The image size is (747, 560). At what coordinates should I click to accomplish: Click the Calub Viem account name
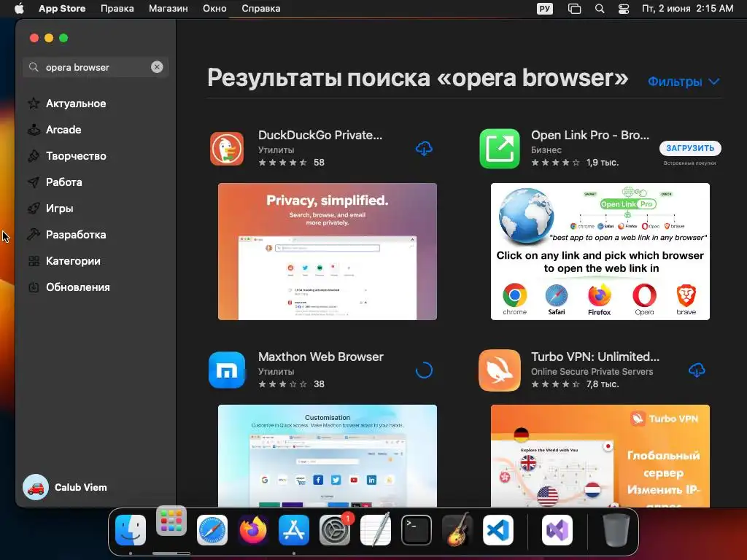80,487
